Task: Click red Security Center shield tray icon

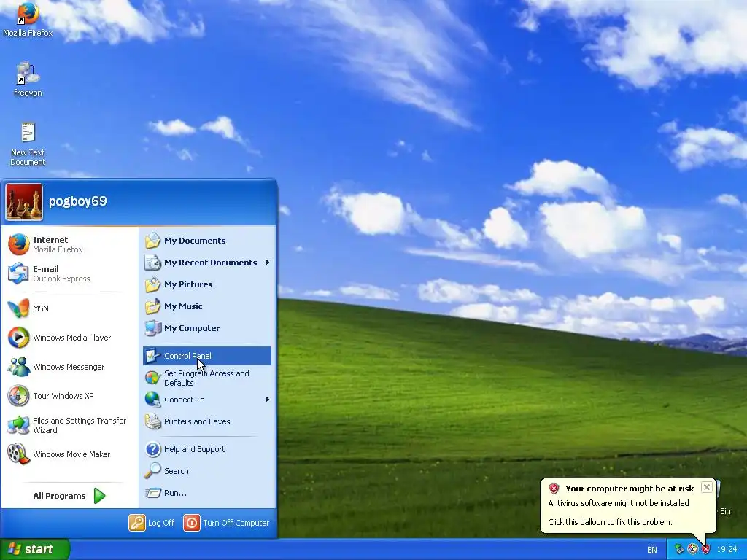Action: (x=705, y=550)
